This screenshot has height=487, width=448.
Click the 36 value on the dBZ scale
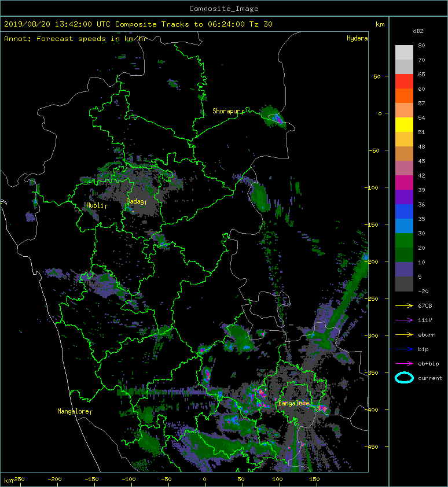point(421,204)
